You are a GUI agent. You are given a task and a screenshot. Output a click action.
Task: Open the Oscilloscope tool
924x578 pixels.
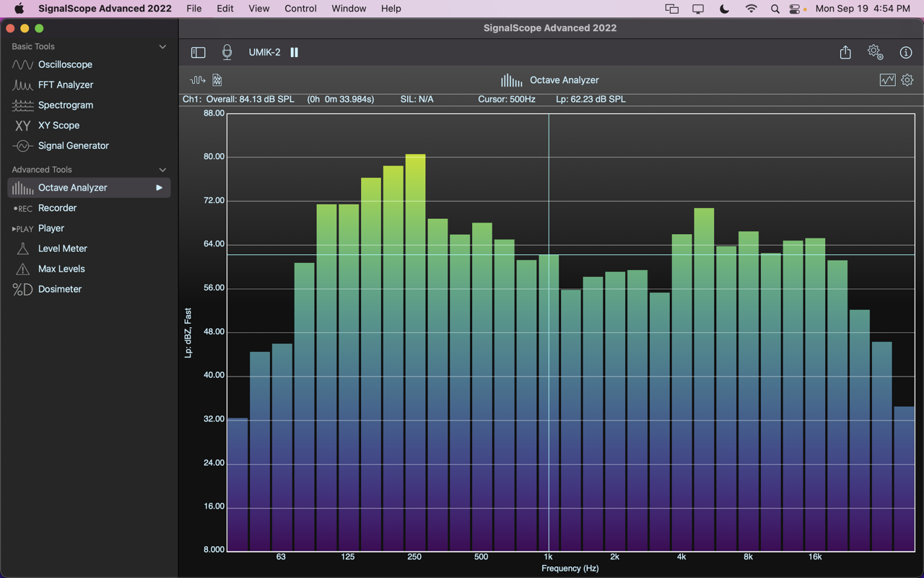[x=89, y=64]
